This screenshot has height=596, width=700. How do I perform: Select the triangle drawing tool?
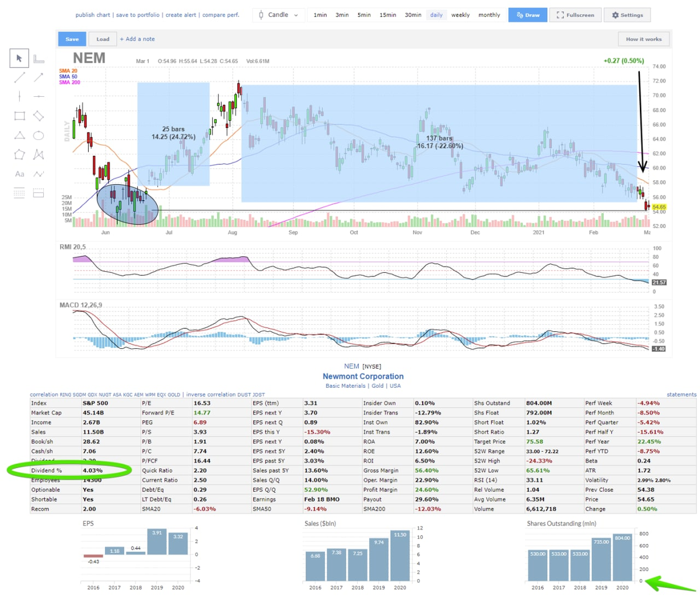coord(19,135)
